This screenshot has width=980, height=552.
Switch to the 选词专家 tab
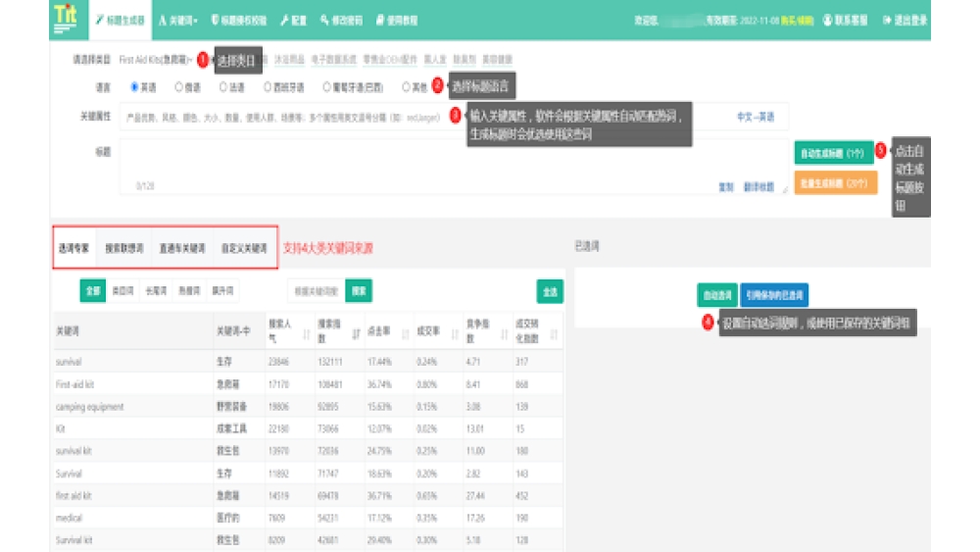[x=73, y=248]
